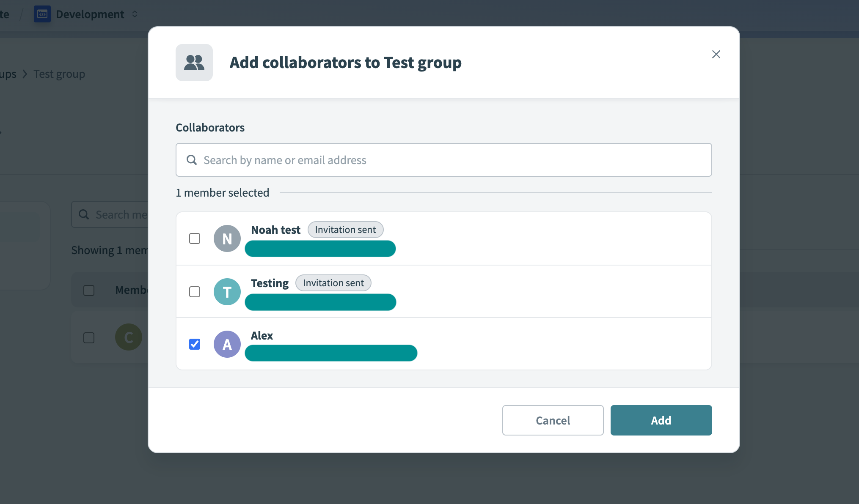Open the Development project switcher dropdown
Image resolution: width=859 pixels, height=504 pixels.
click(135, 14)
